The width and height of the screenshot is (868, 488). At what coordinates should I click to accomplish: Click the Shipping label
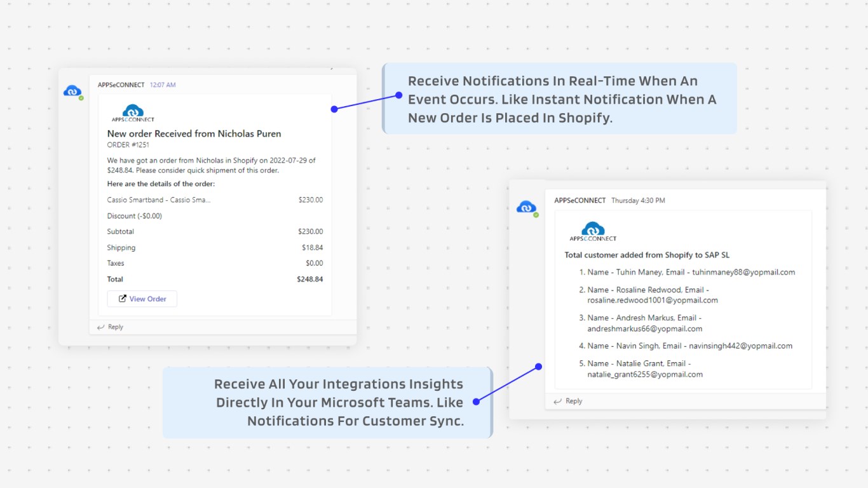[x=121, y=247]
